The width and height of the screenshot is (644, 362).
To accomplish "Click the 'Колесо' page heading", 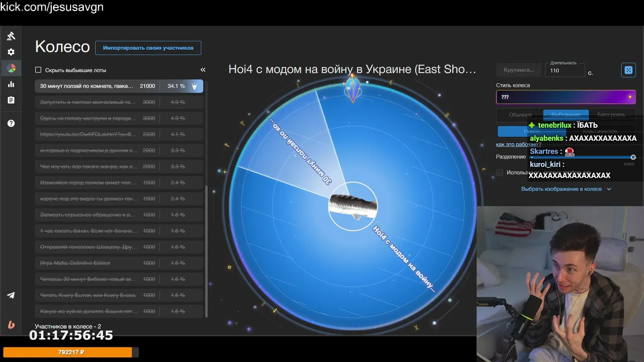I will 62,47.
